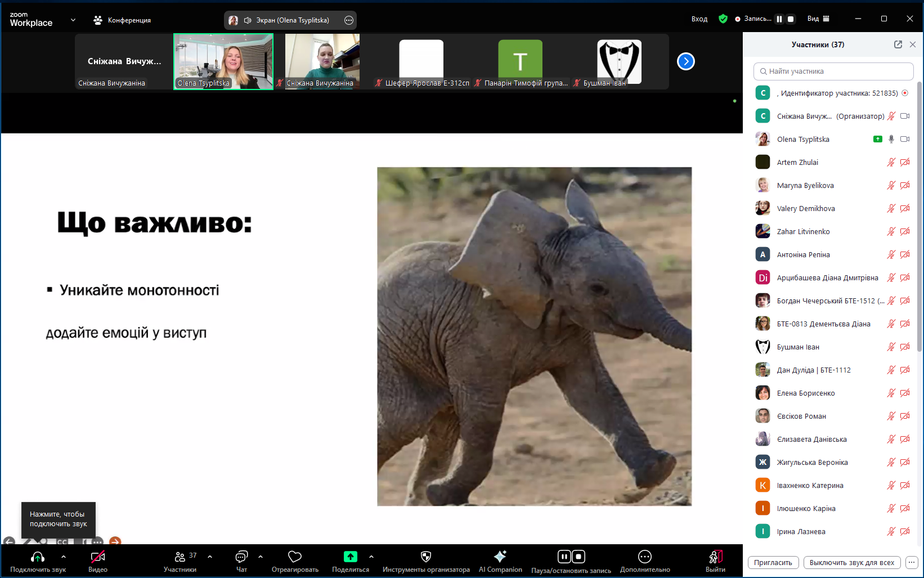Click the green encryption shield icon
924x578 pixels.
[723, 19]
